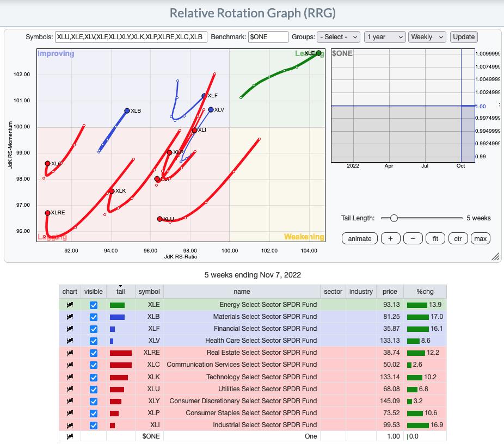Click the XLE point on the graph
Viewport: 504px width, 444px height.
[318, 53]
